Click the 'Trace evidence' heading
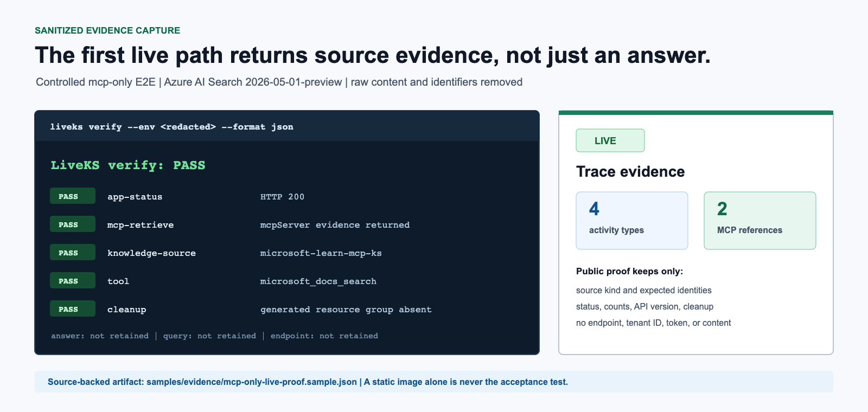 [x=630, y=172]
